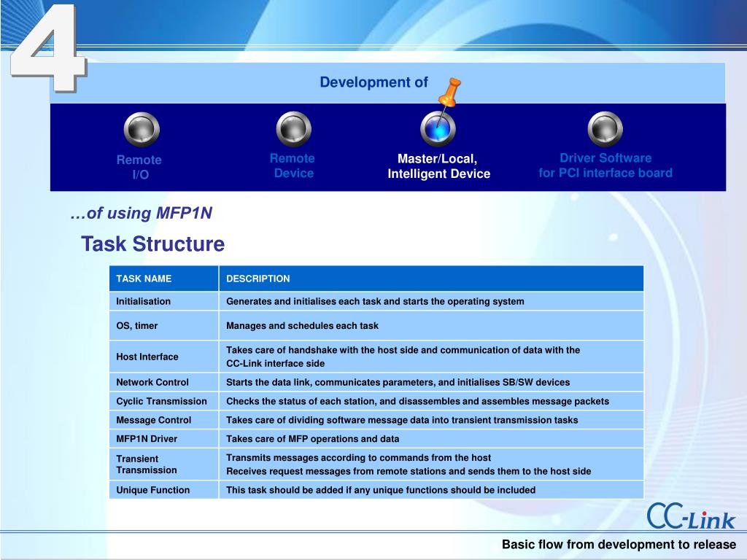Image resolution: width=747 pixels, height=560 pixels.
Task: Click the "Task Structure" heading
Action: click(153, 244)
